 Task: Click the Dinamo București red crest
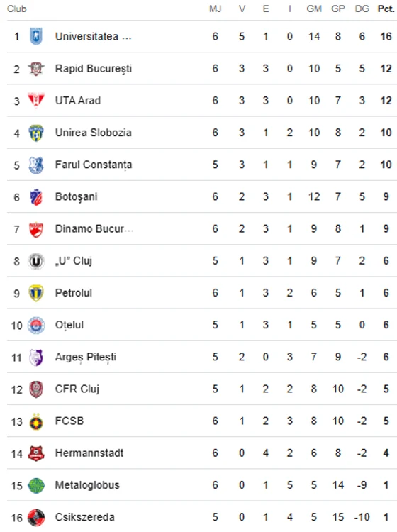click(x=36, y=229)
